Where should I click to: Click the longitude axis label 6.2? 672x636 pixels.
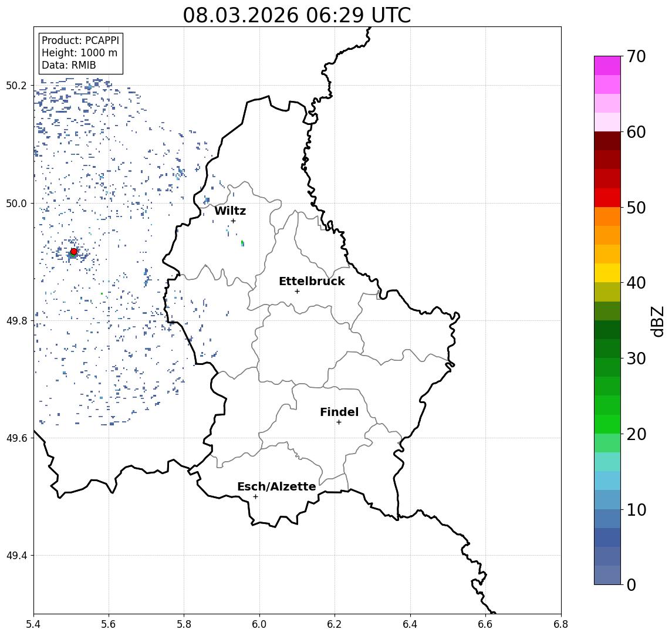pos(335,624)
